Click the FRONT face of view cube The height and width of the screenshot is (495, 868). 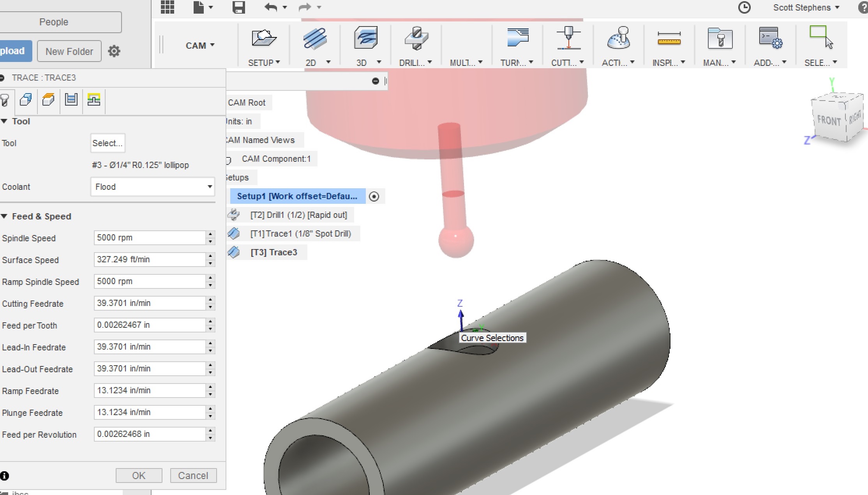point(828,121)
